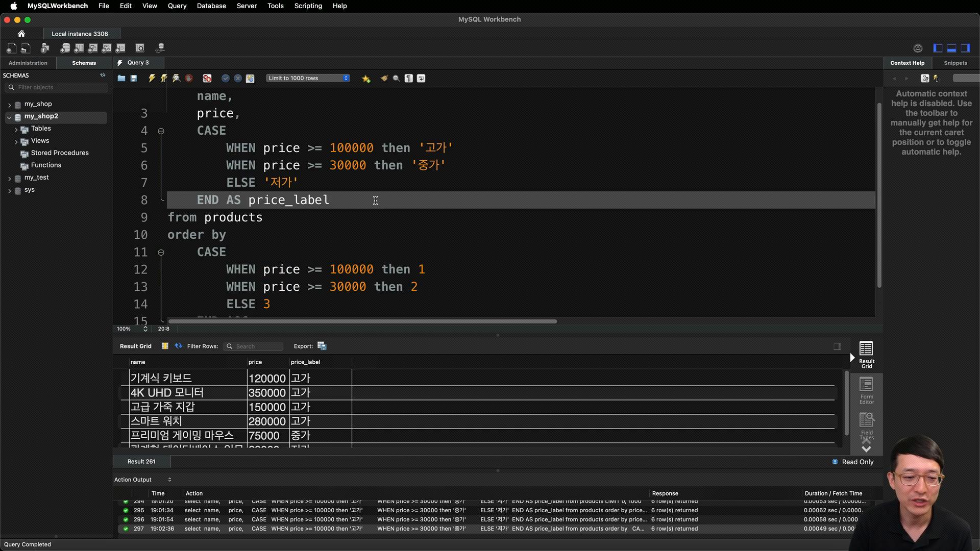This screenshot has height=551, width=980.
Task: Click the editor vertical scrollbar
Action: [x=879, y=195]
